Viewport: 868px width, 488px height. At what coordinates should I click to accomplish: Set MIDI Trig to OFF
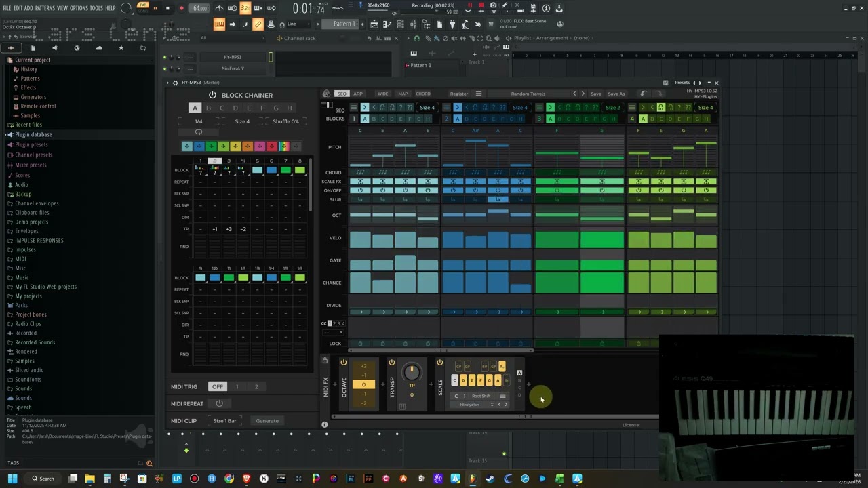point(217,386)
